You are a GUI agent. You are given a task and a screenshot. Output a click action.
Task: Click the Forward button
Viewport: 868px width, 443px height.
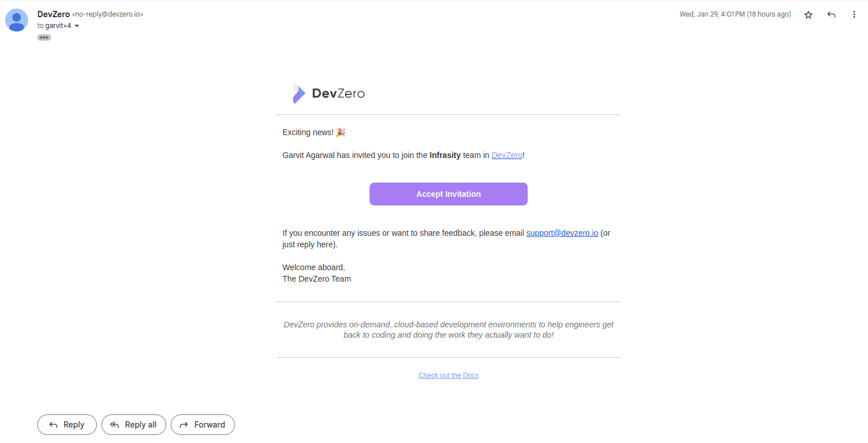[203, 425]
